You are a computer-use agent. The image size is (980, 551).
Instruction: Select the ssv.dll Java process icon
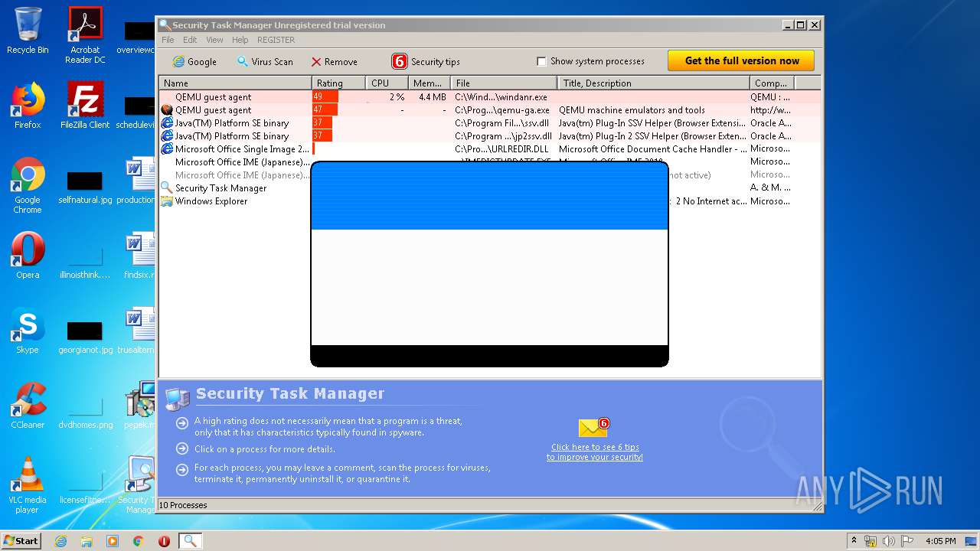pos(167,123)
